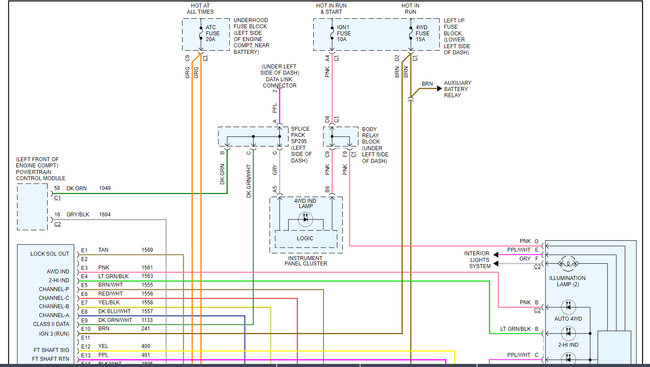
Task: Click the BODY RELAY BLOCK label
Action: [x=375, y=145]
